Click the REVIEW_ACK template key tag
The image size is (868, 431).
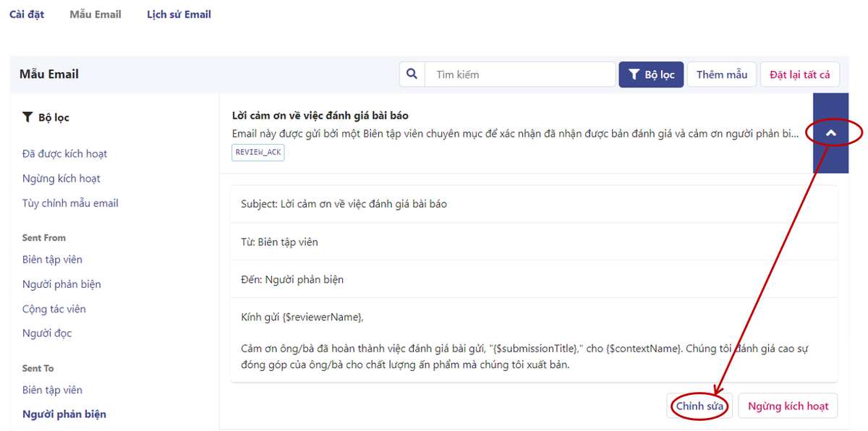pyautogui.click(x=258, y=152)
